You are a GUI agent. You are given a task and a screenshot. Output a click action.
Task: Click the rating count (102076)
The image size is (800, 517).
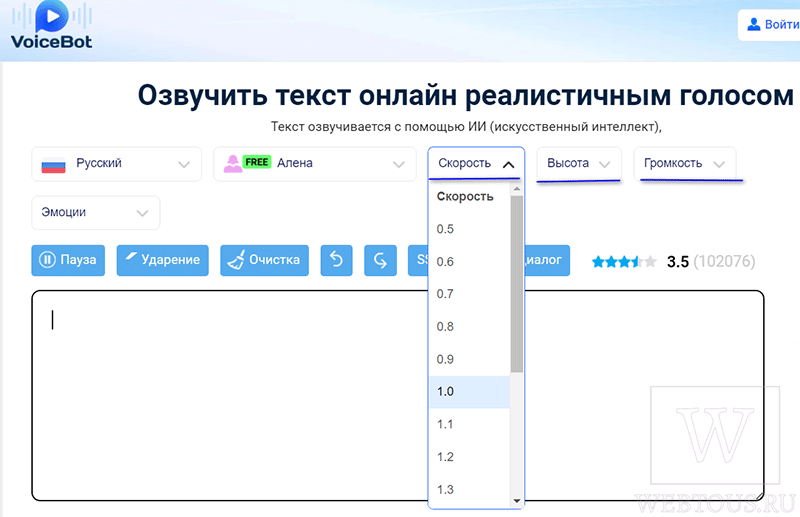pyautogui.click(x=724, y=261)
